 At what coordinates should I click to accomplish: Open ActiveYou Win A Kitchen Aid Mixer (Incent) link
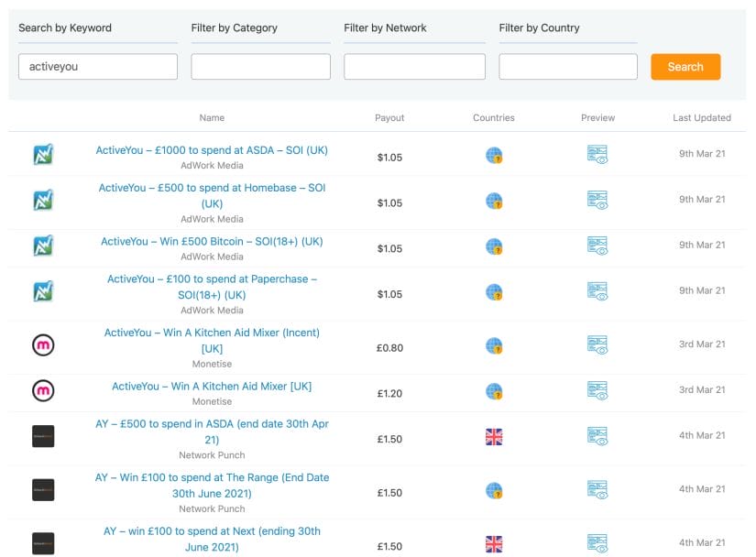212,341
